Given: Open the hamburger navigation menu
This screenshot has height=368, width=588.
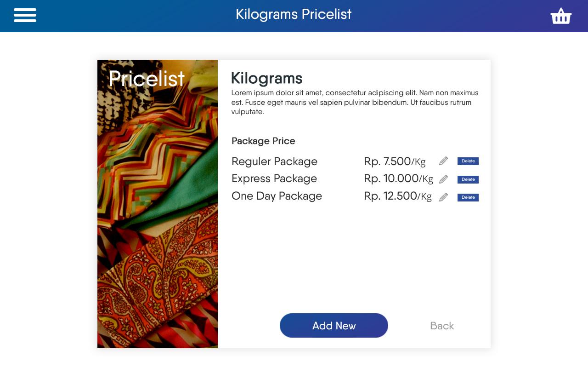Looking at the screenshot, I should (x=25, y=15).
